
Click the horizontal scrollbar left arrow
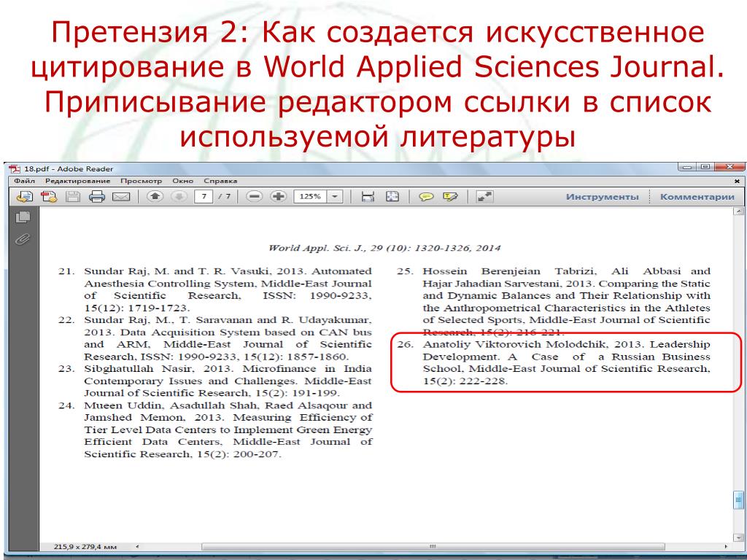(x=138, y=547)
